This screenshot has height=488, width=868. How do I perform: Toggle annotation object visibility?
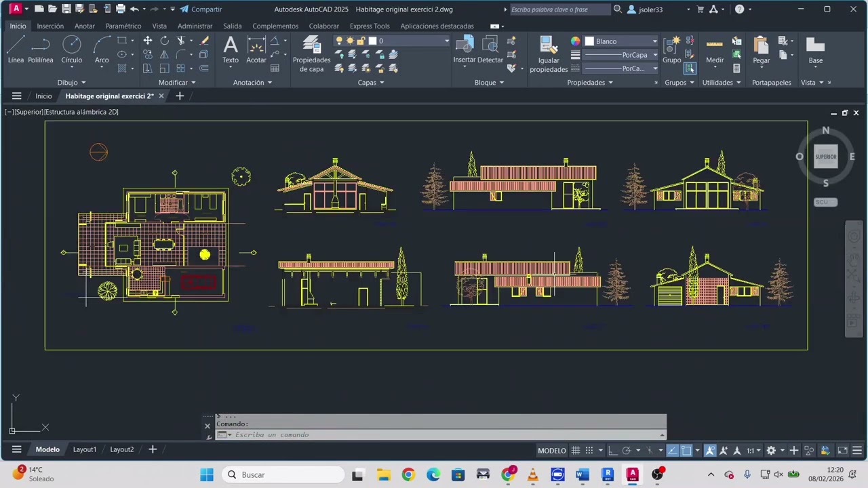710,451
